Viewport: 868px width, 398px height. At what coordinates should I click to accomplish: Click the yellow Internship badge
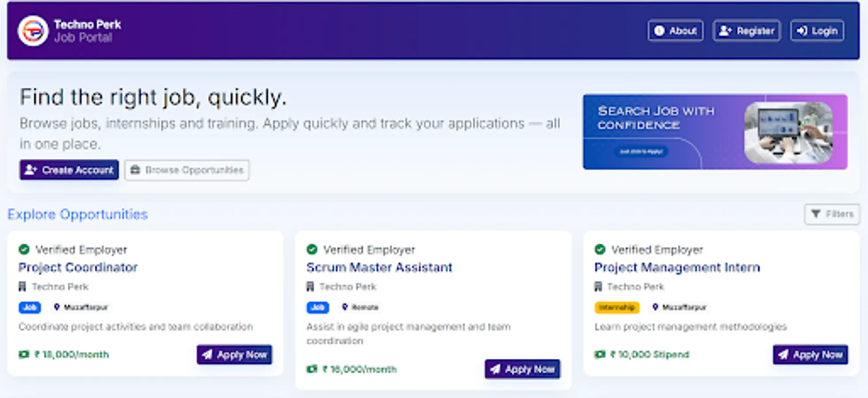pyautogui.click(x=617, y=307)
